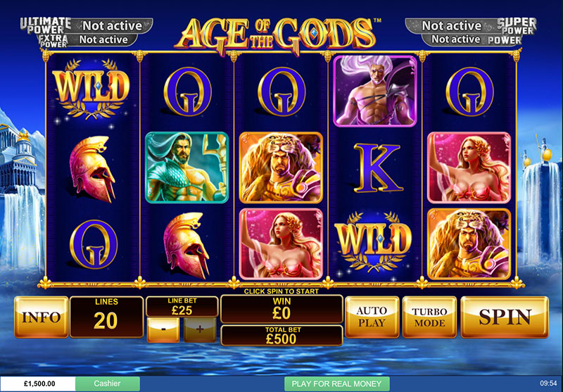563x392 pixels.
Task: Select the Poseidon trident god symbol
Action: [186, 167]
